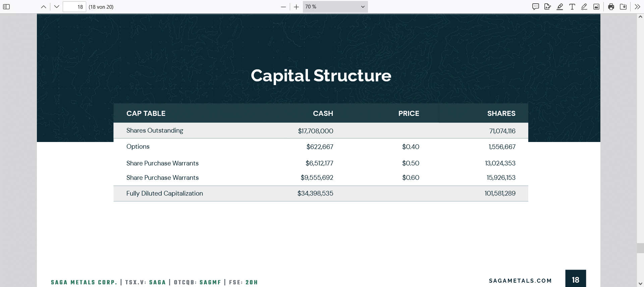Zoom out with the minus button
This screenshot has height=287, width=644.
pyautogui.click(x=283, y=7)
